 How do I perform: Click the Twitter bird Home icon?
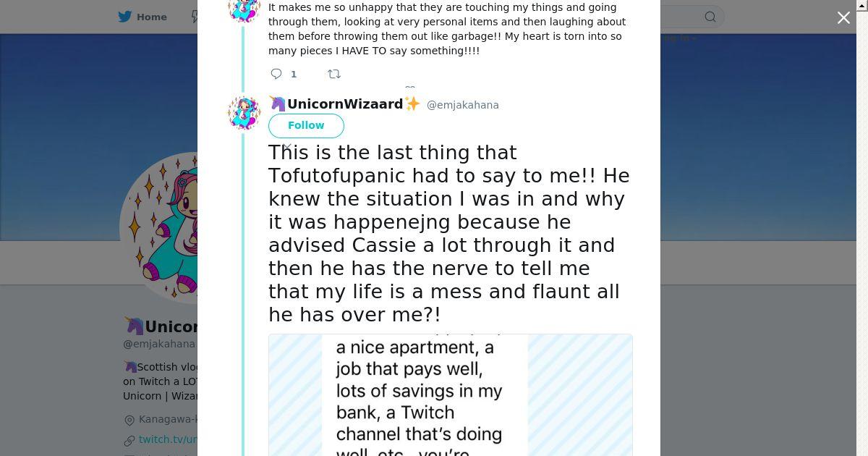pos(125,17)
